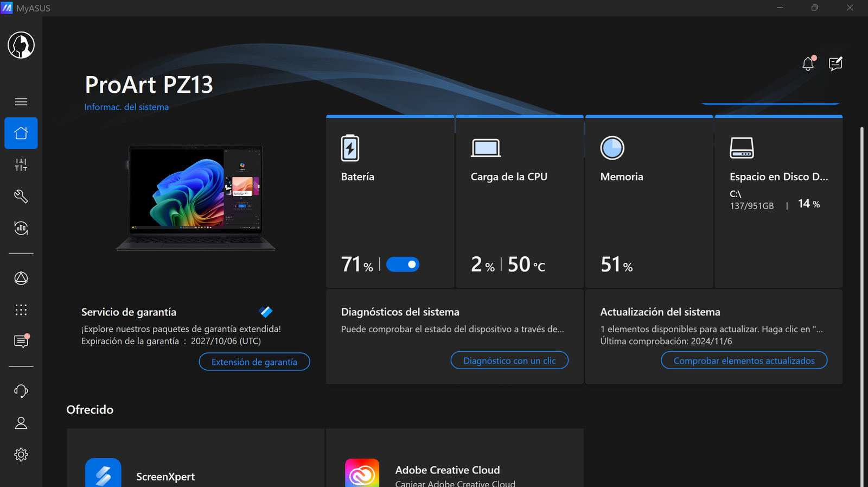
Task: Start Diagnóstico con un clic
Action: tap(509, 360)
